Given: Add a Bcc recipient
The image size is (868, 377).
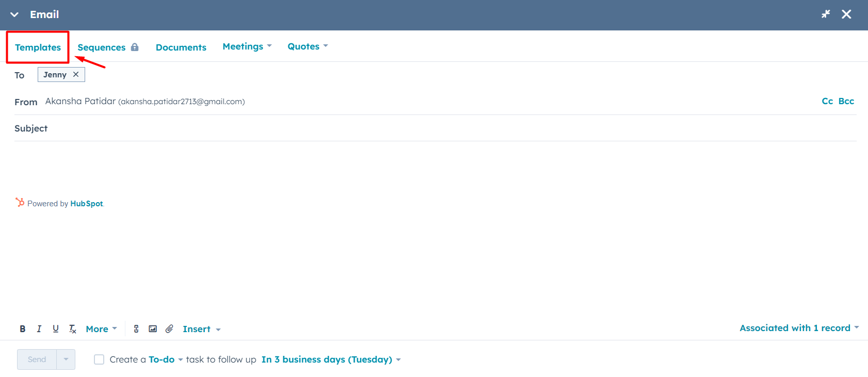Looking at the screenshot, I should 846,101.
